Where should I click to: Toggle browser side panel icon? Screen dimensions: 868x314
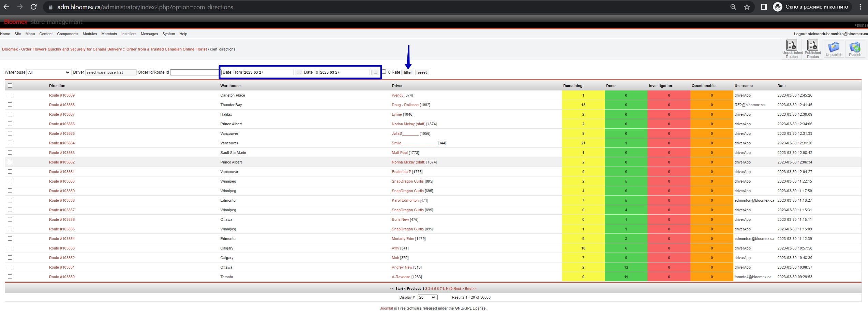tap(764, 7)
